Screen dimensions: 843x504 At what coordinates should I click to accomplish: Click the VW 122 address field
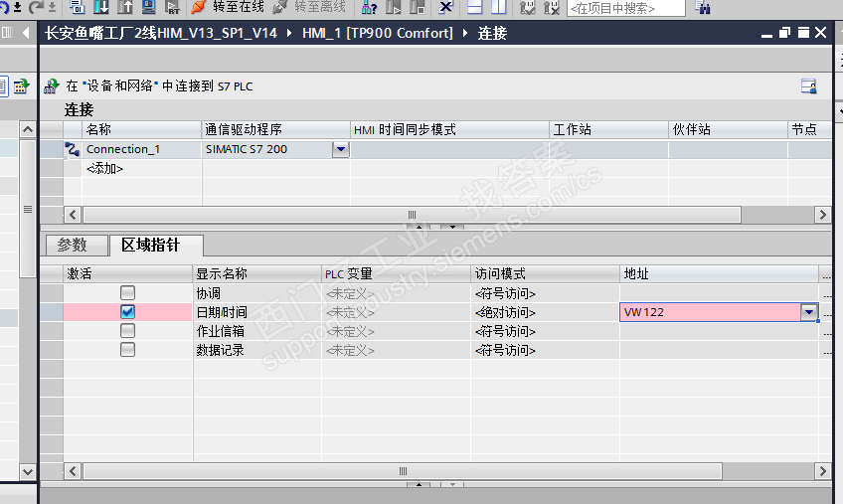[710, 312]
